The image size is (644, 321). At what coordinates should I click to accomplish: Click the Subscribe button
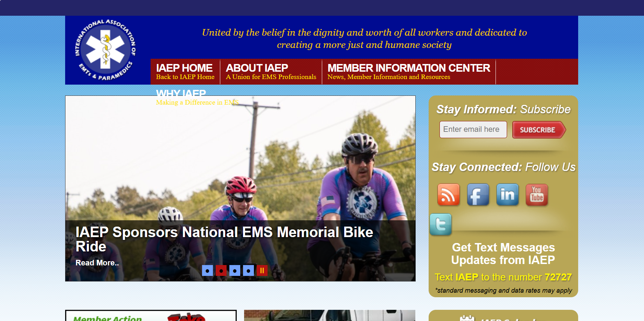(539, 130)
